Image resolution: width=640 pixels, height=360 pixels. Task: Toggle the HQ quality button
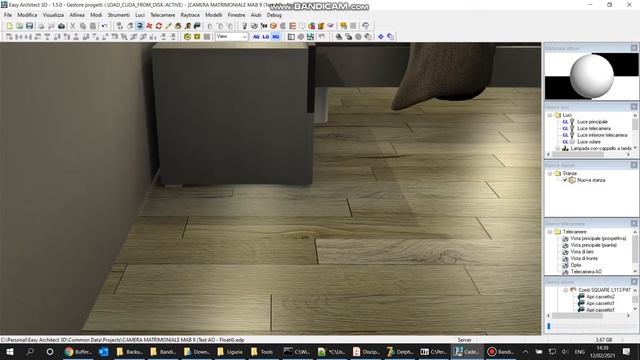pyautogui.click(x=276, y=37)
